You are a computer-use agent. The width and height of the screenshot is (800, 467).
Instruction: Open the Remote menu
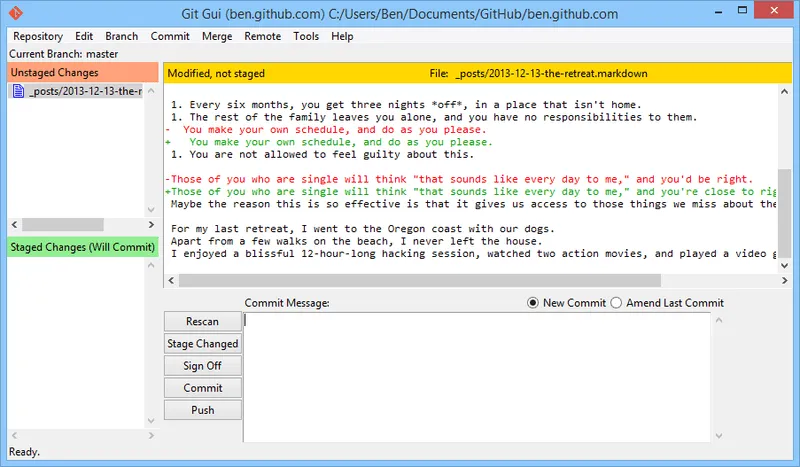pyautogui.click(x=262, y=36)
